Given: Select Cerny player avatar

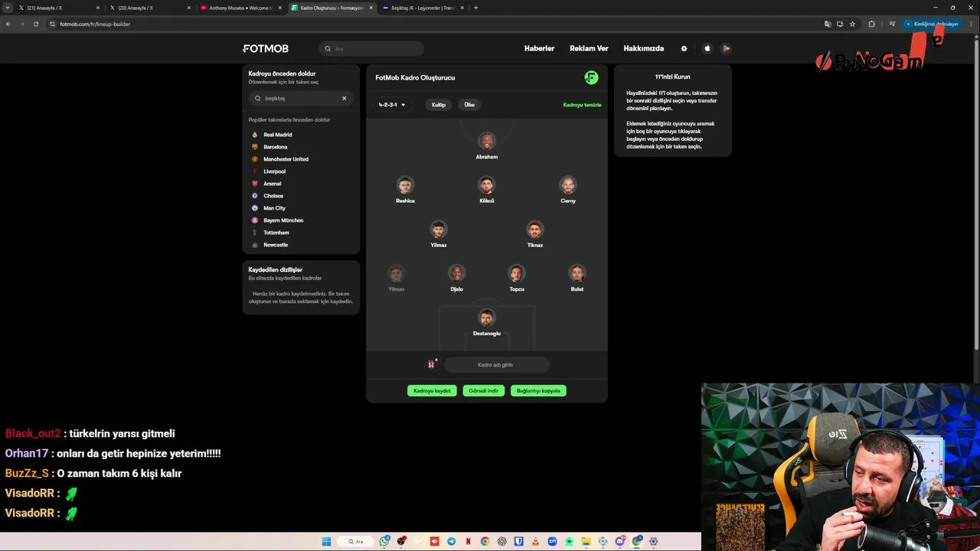Looking at the screenshot, I should pos(568,185).
